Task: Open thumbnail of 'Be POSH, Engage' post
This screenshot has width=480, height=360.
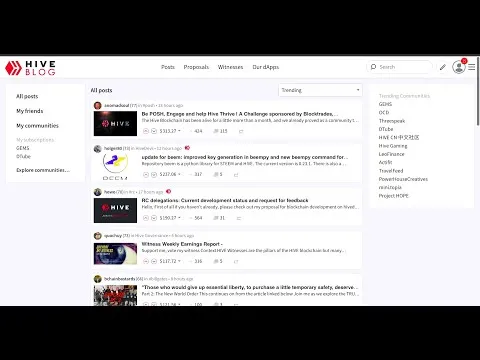Action: [115, 124]
